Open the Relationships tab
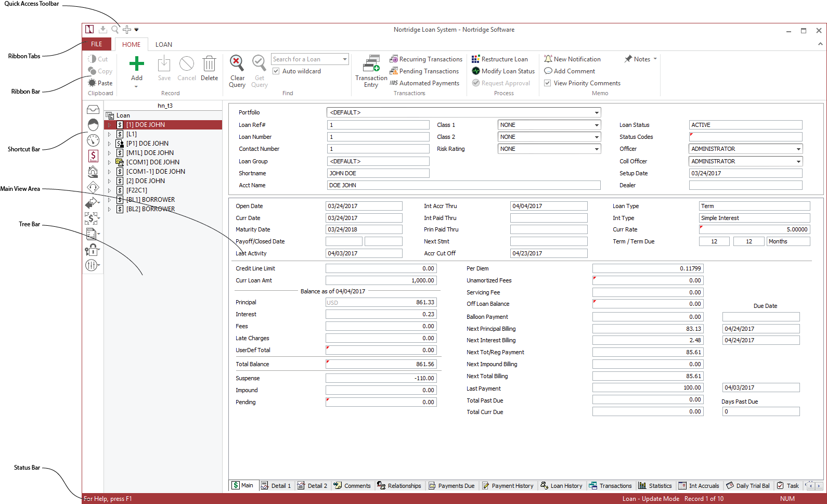 tap(399, 486)
